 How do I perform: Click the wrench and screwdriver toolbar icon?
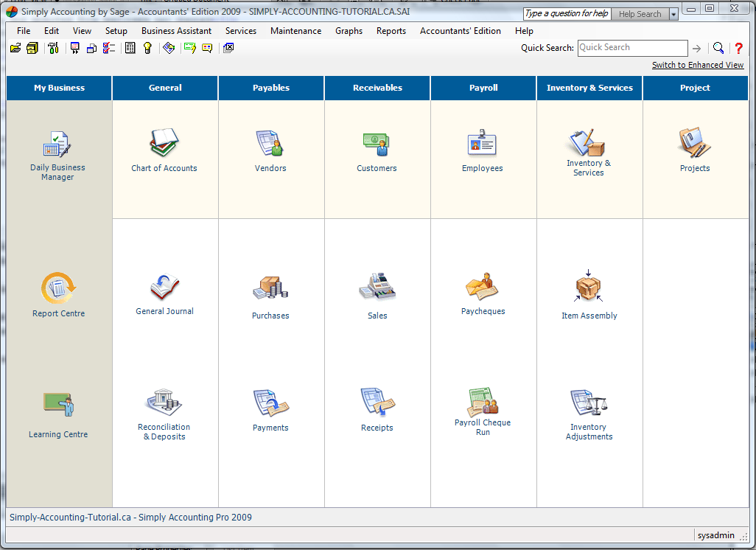coord(53,48)
